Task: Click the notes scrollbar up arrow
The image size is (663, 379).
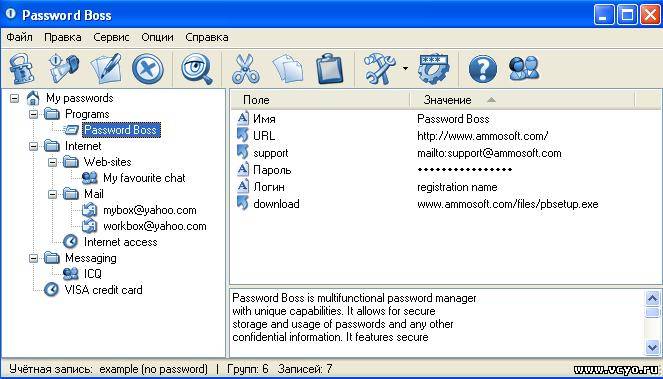Action: pyautogui.click(x=653, y=298)
